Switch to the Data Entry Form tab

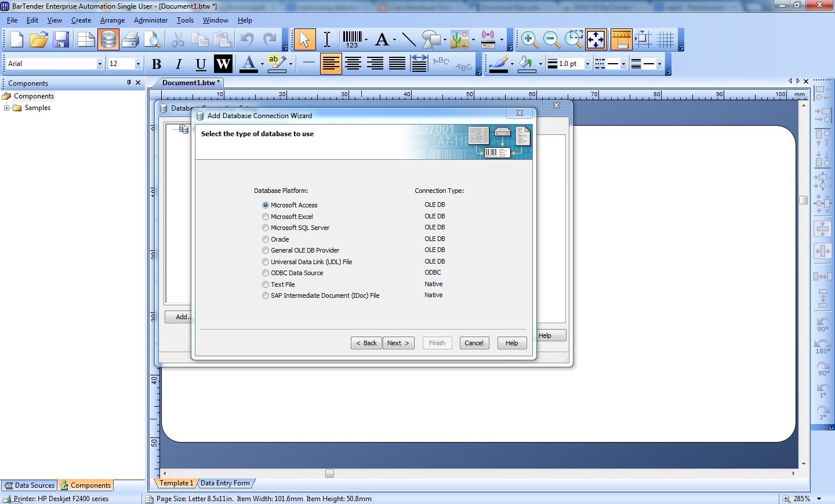click(225, 483)
